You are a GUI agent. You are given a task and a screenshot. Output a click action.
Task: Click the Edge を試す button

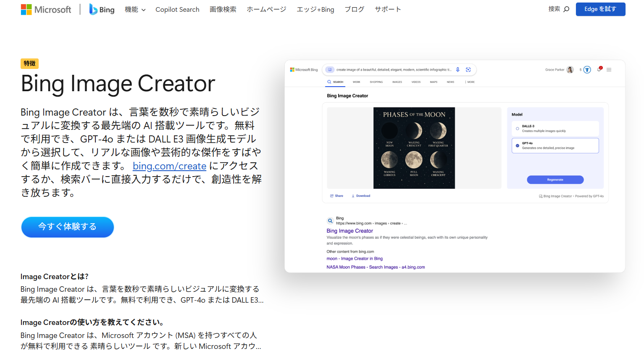600,9
